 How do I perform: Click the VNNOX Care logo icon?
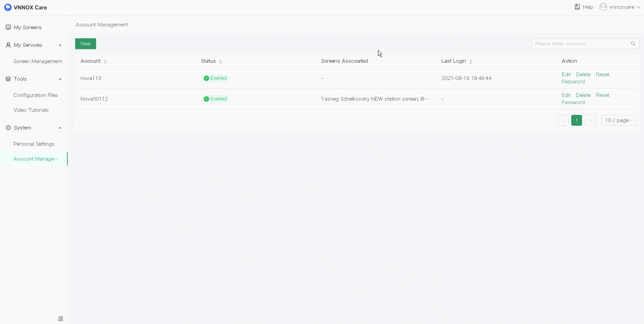pyautogui.click(x=8, y=7)
